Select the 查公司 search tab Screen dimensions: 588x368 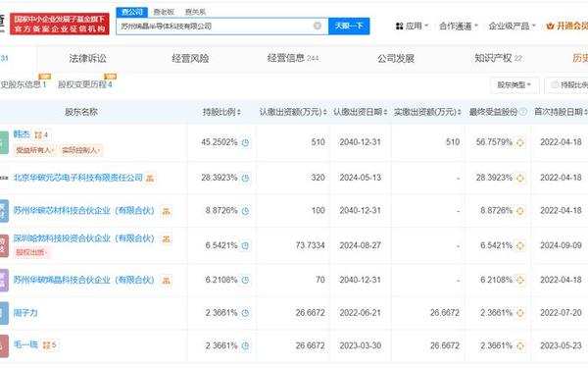(132, 12)
